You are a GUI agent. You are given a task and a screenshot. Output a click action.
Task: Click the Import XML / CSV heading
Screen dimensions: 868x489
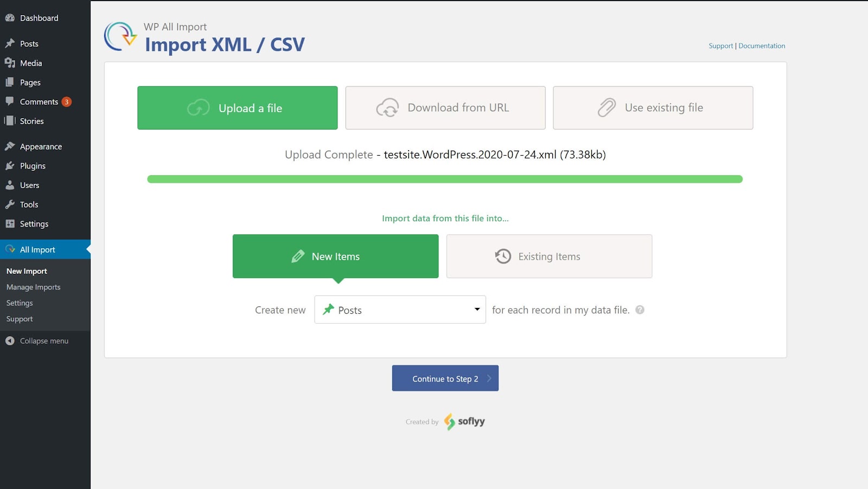(225, 44)
